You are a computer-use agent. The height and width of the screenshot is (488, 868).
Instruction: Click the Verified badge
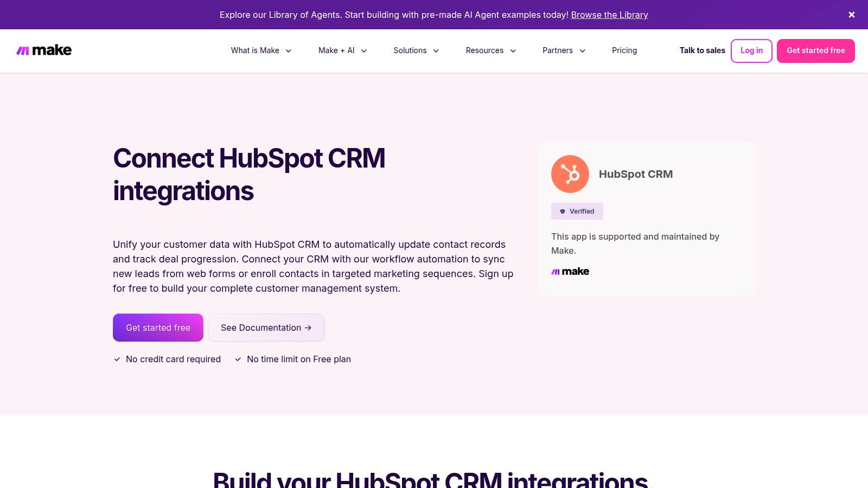[x=577, y=211]
